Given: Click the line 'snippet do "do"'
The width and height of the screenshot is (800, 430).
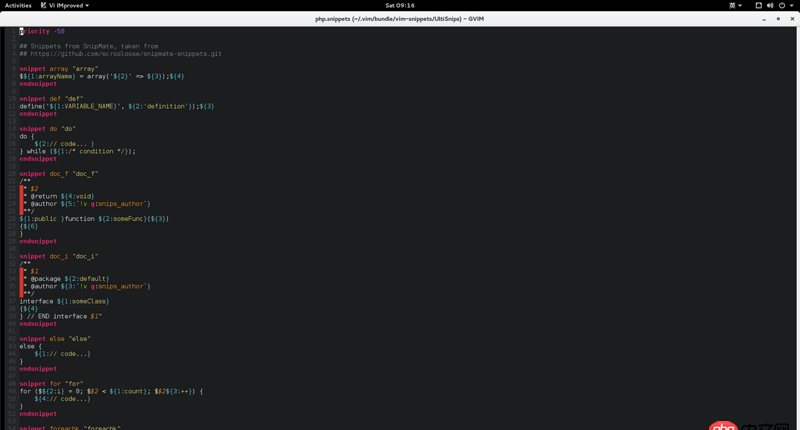Looking at the screenshot, I should point(47,129).
